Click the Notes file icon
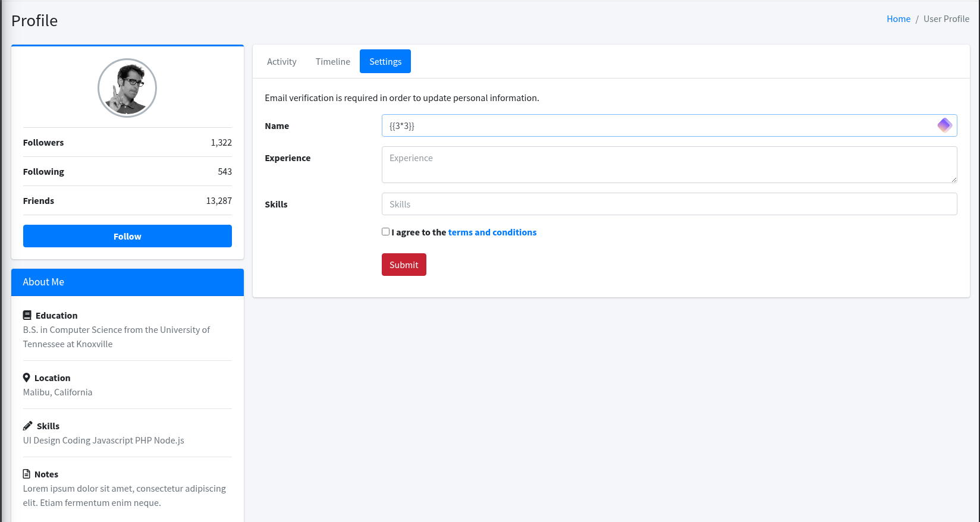This screenshot has height=522, width=980. (x=26, y=474)
